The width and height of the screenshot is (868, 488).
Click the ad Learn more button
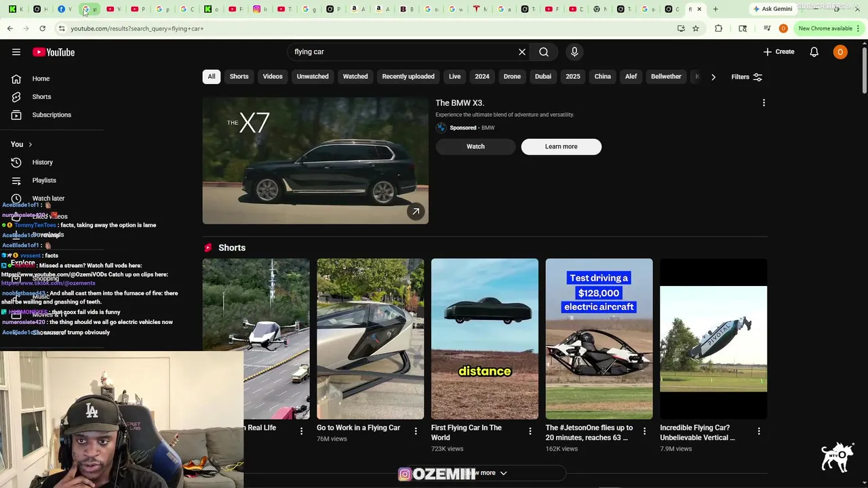pyautogui.click(x=561, y=146)
